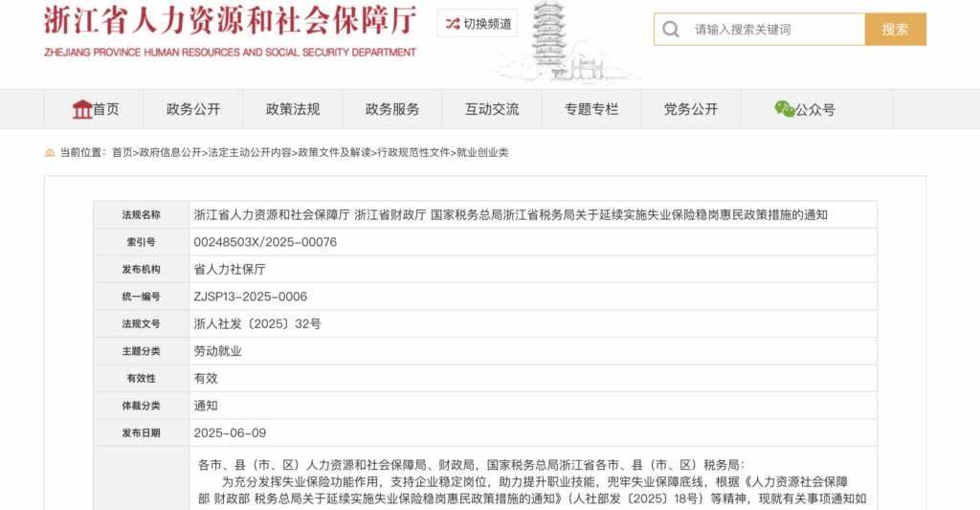This screenshot has width=980, height=510.
Task: Click the unified number ZJSP13-2025-0006
Action: [250, 297]
